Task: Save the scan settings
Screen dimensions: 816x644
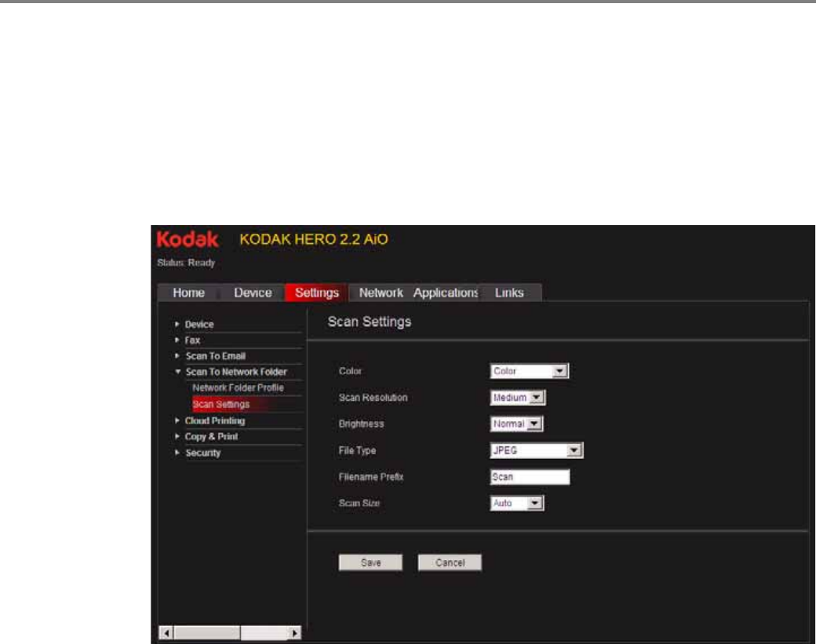Action: point(370,562)
